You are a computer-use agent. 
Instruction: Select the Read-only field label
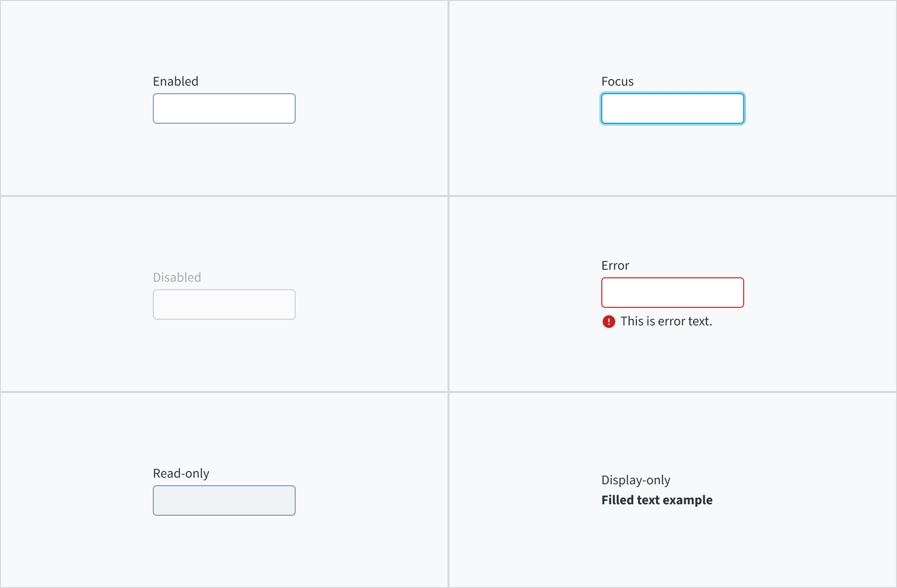[x=181, y=473]
